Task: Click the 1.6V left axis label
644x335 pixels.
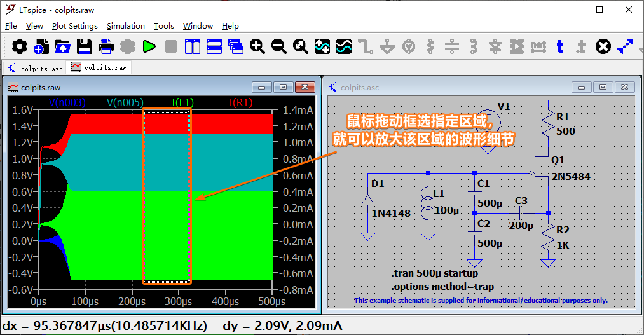Action: [x=23, y=110]
